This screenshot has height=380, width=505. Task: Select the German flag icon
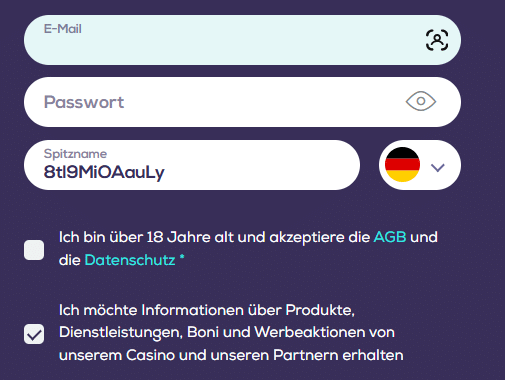click(402, 165)
